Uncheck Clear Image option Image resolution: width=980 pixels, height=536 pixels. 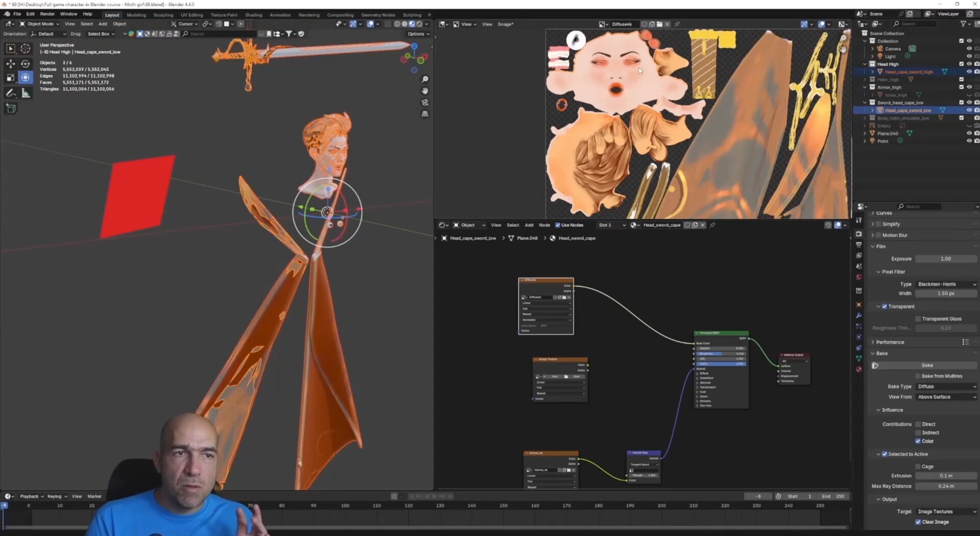tap(918, 522)
